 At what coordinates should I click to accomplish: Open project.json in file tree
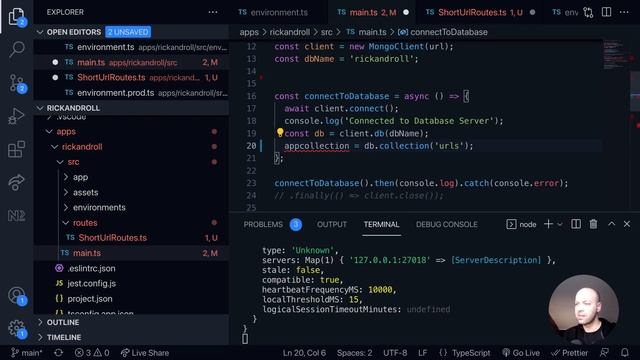[x=131, y=299]
